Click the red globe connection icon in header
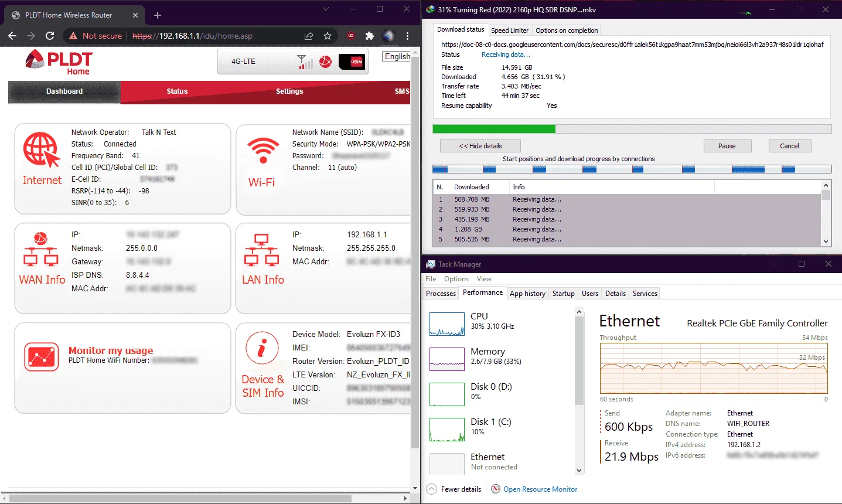842x504 pixels. click(x=326, y=62)
